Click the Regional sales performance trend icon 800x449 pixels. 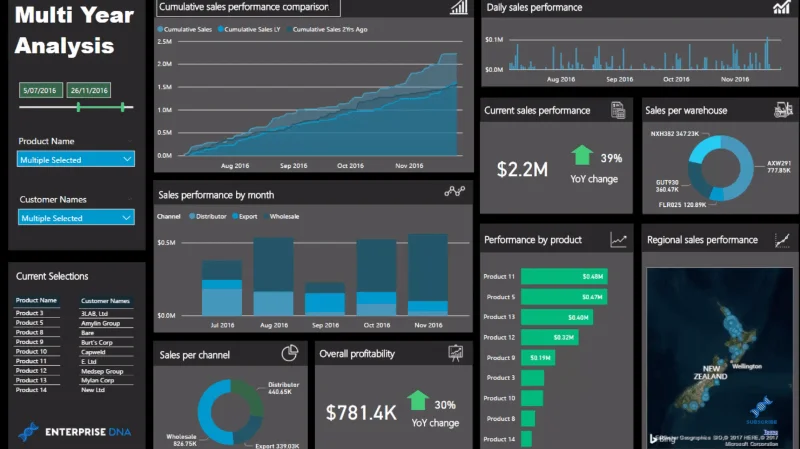coord(782,240)
